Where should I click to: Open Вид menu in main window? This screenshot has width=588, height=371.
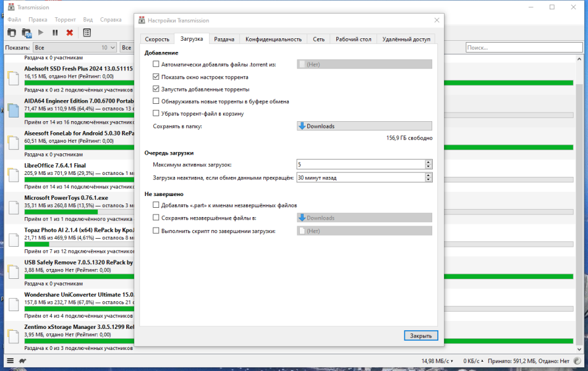point(88,20)
